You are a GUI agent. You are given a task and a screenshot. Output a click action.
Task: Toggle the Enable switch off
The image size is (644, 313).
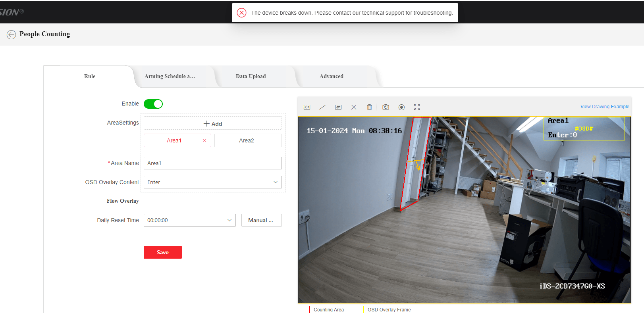[x=153, y=104]
